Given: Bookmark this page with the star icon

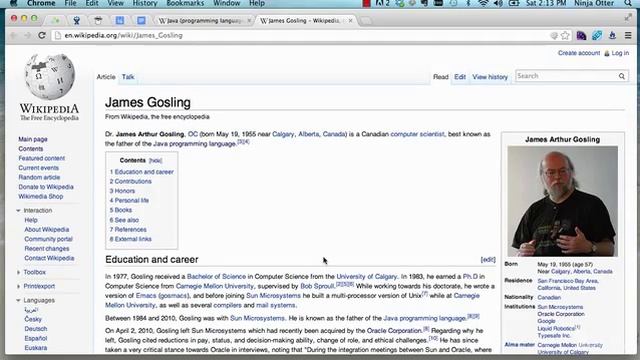Looking at the screenshot, I should click(565, 36).
